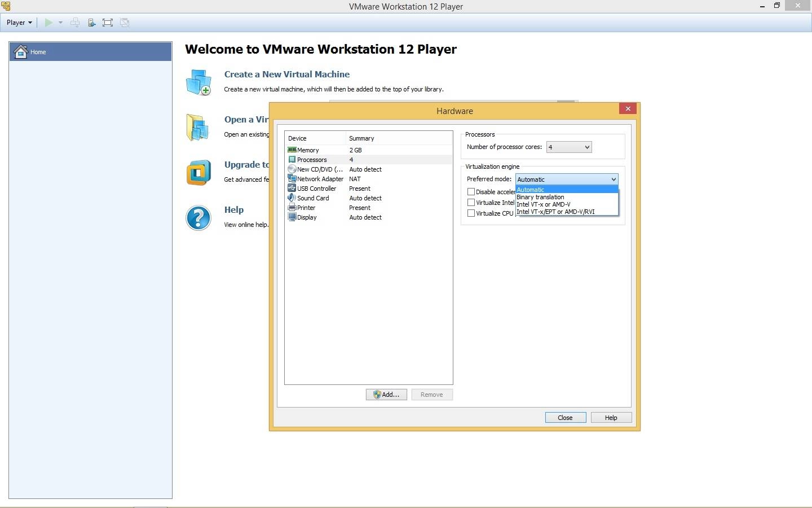Click the blue question mark Help icon
Image resolution: width=812 pixels, height=508 pixels.
[198, 218]
